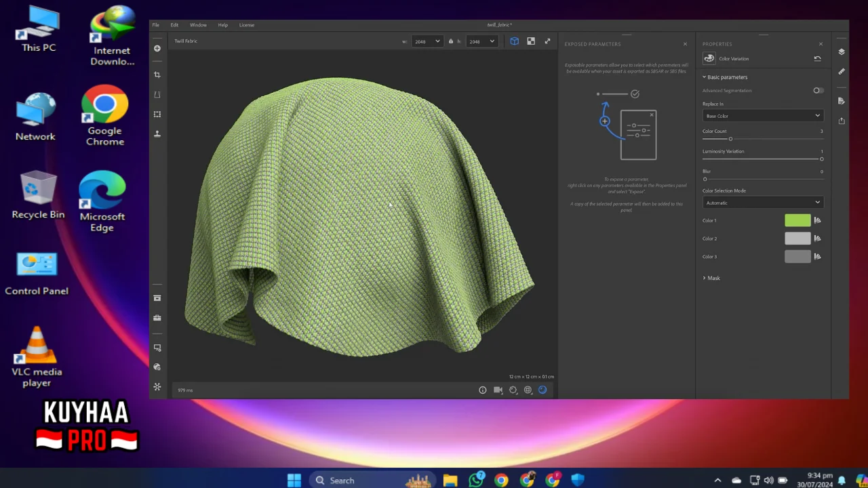Close the Properties panel
This screenshot has height=488, width=868.
click(821, 44)
